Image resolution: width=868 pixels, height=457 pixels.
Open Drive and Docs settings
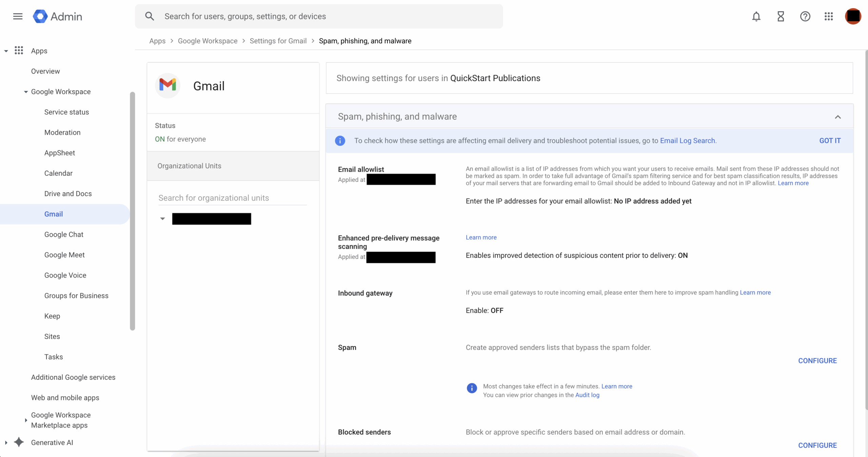(68, 193)
